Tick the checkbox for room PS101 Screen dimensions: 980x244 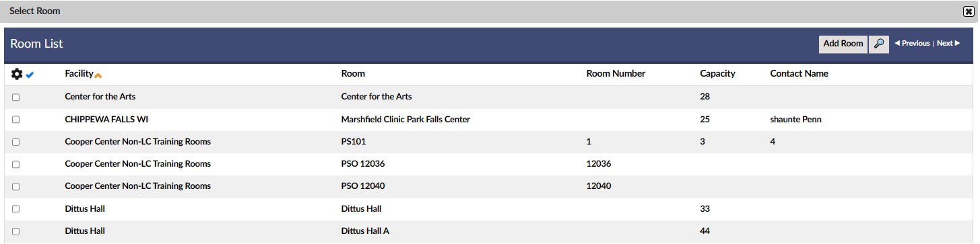tap(16, 143)
